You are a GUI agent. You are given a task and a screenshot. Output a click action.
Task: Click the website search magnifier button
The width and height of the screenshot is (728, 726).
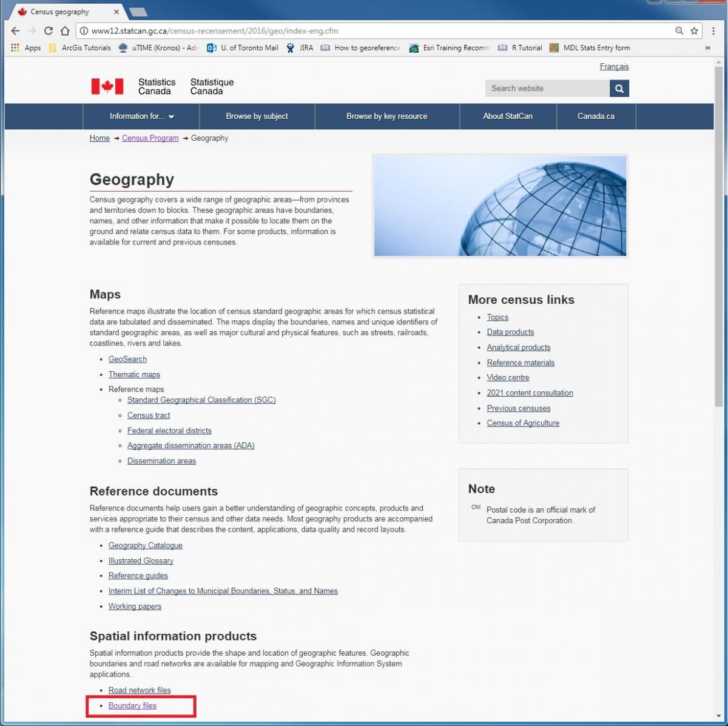tap(619, 89)
